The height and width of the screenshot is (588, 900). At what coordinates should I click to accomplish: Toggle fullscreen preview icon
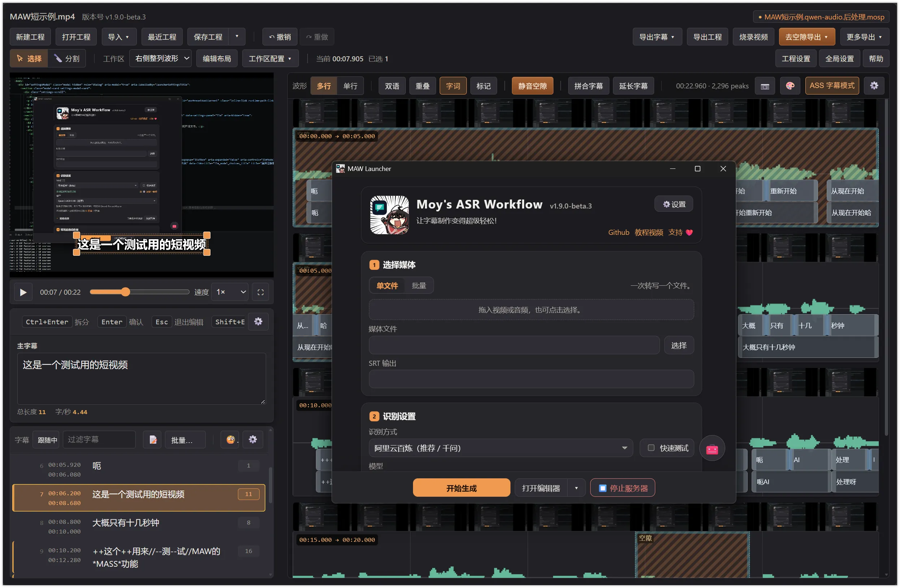[x=261, y=292]
